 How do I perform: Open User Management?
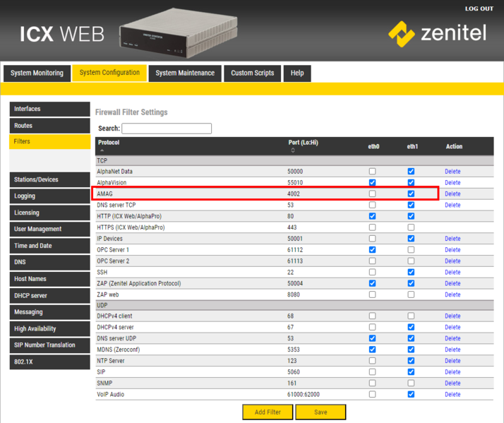coord(50,229)
